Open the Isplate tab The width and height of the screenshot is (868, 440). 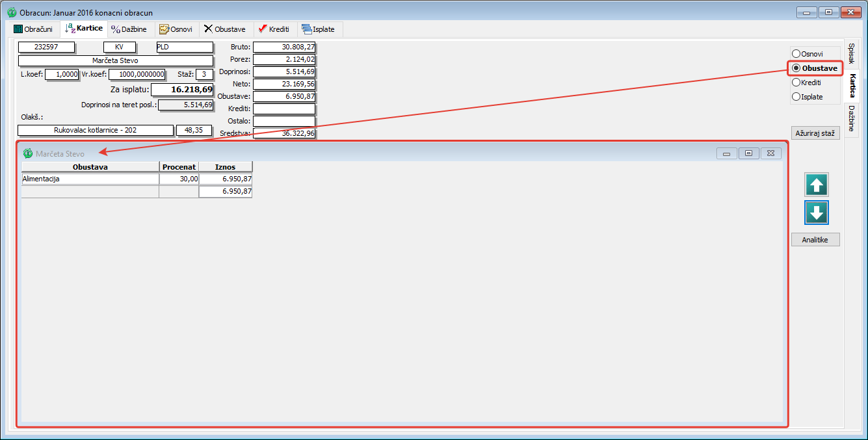pos(319,29)
